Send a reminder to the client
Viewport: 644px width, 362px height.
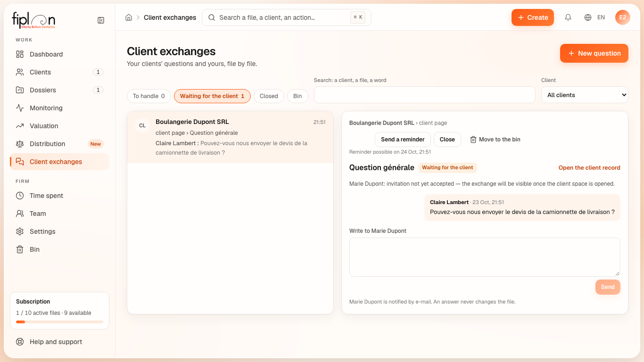click(403, 140)
